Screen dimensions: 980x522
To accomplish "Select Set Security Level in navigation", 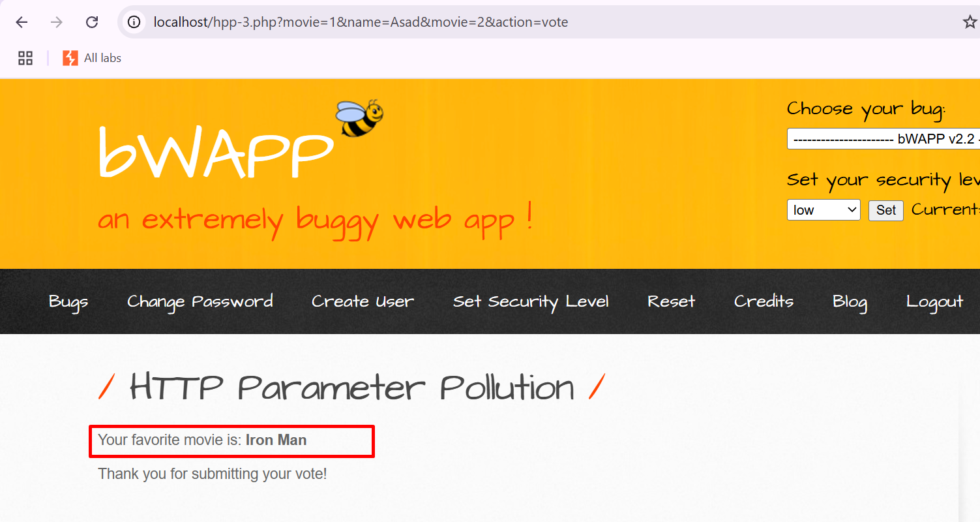I will 531,301.
